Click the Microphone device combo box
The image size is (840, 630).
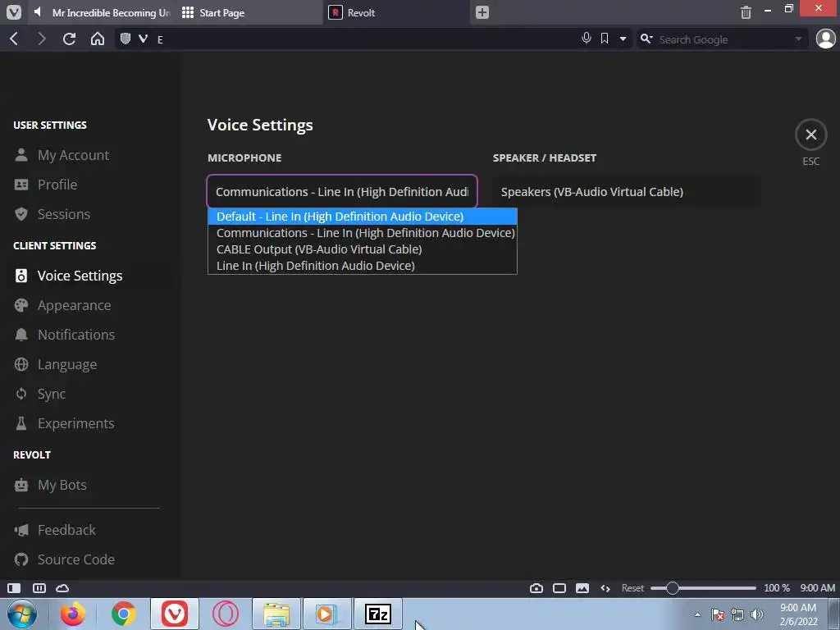tap(342, 191)
